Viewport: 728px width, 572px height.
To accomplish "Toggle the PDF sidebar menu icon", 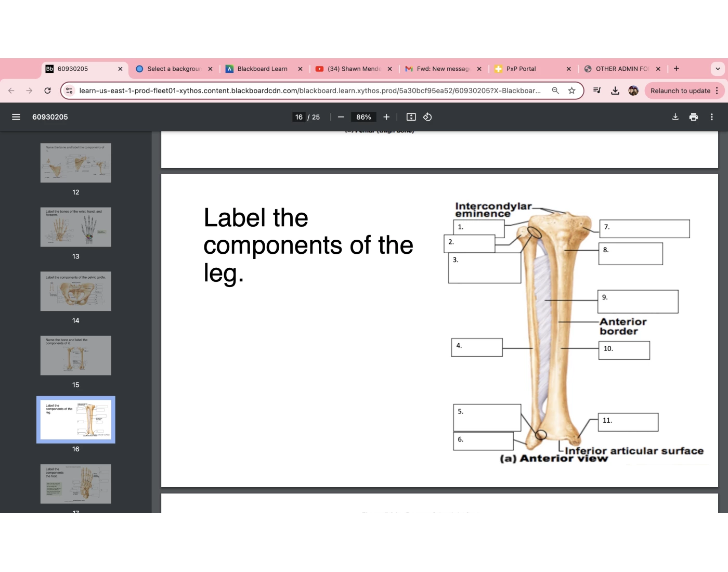I will (x=16, y=117).
